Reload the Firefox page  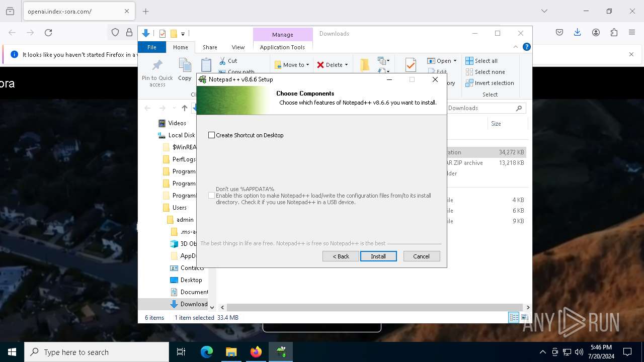[48, 33]
